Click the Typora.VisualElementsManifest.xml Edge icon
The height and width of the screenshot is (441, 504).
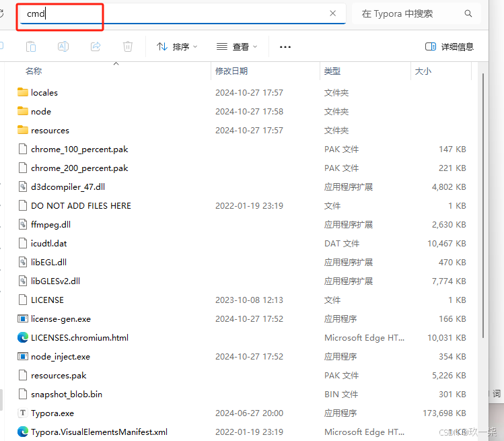click(22, 432)
